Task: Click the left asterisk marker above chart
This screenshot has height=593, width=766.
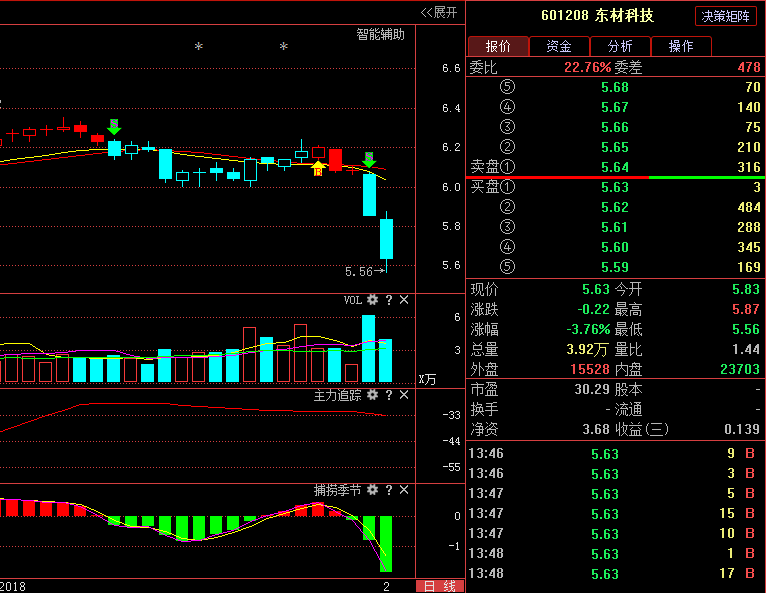Action: [199, 48]
